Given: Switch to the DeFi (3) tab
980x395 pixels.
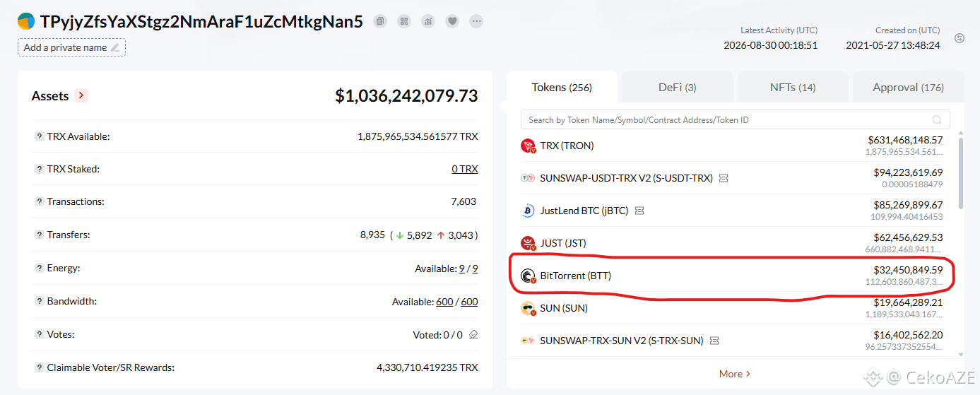Looking at the screenshot, I should (678, 88).
